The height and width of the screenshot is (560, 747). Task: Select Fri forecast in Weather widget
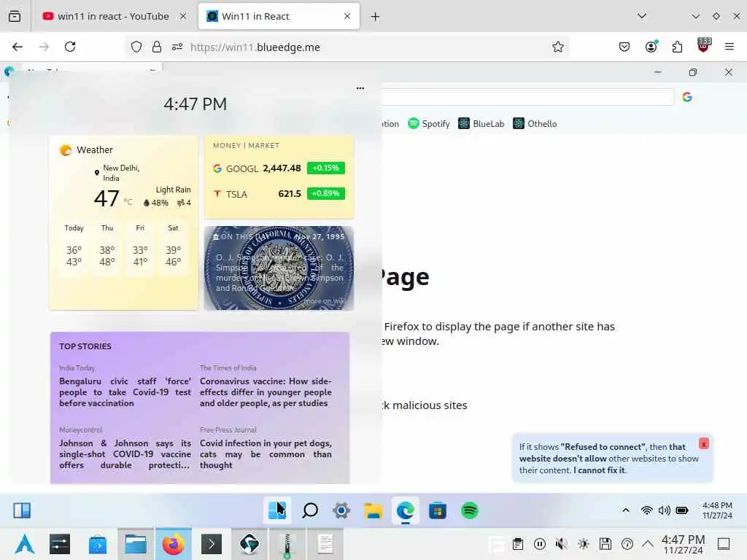point(140,248)
